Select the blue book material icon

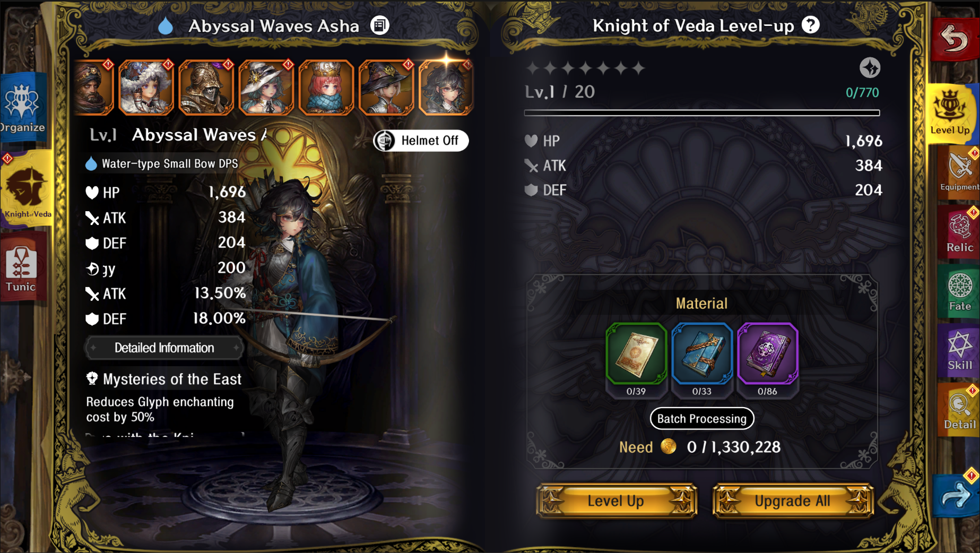(x=701, y=353)
